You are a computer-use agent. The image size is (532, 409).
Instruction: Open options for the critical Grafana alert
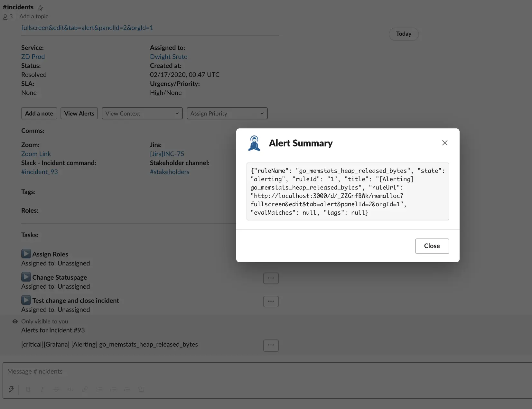(271, 345)
